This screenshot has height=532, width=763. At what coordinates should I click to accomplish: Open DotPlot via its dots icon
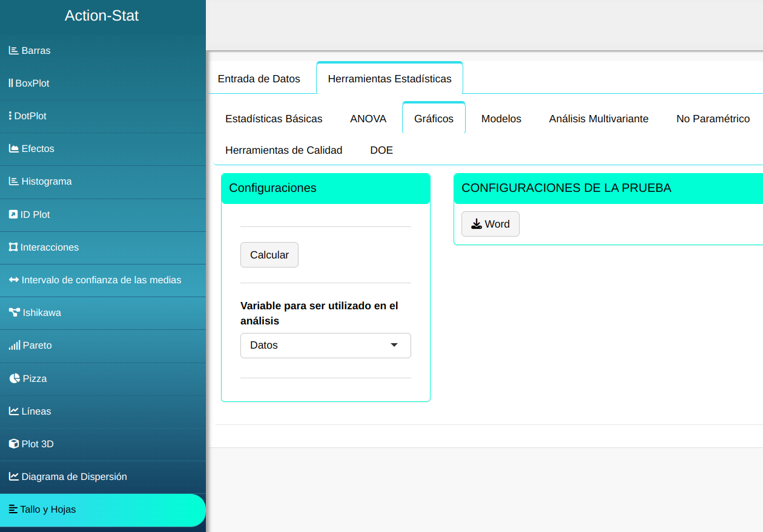[x=10, y=116]
